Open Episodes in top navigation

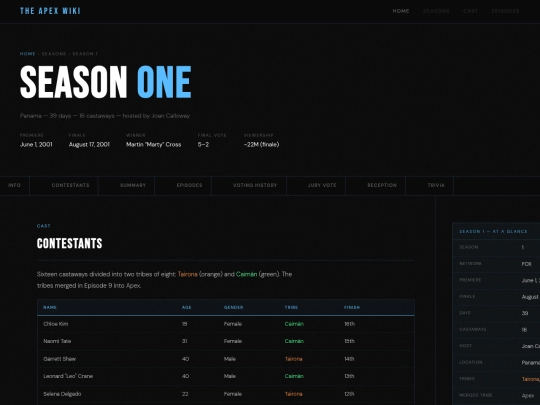(x=505, y=11)
